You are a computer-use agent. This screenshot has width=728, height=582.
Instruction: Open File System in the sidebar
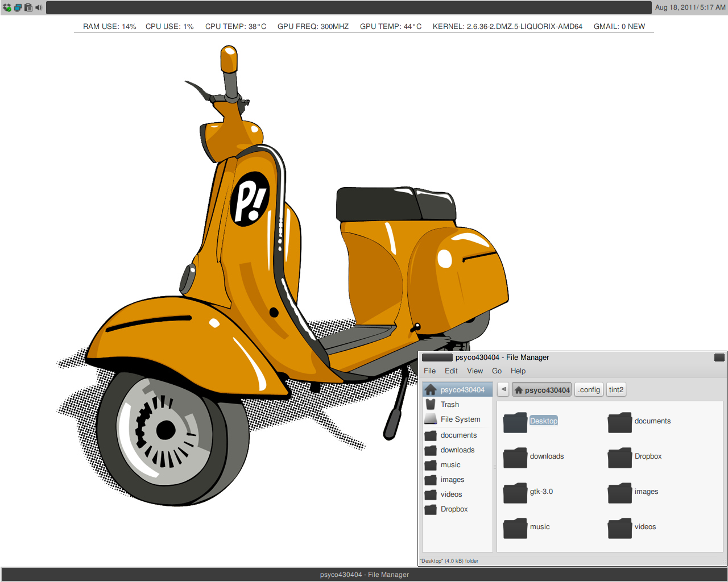[x=457, y=419]
